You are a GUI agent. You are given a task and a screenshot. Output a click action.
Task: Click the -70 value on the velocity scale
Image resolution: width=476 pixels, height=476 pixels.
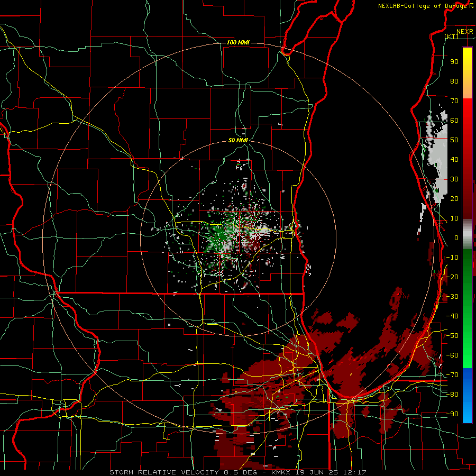point(452,375)
